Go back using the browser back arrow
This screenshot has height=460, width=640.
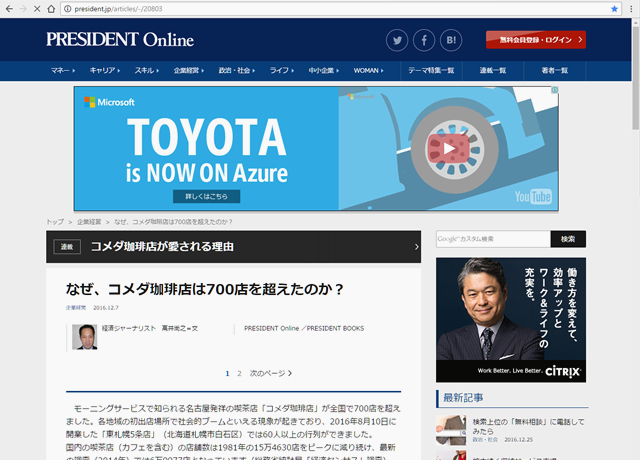[x=8, y=8]
